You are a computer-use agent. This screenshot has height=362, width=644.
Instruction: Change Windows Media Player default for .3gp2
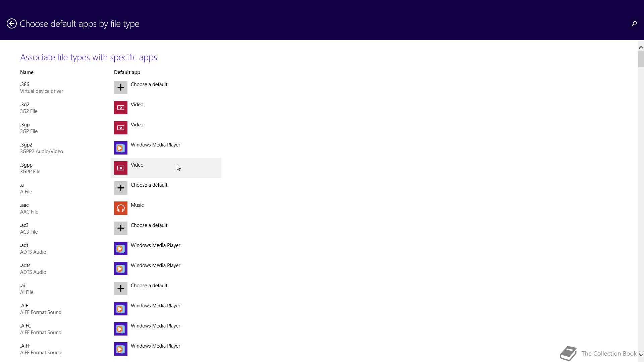click(x=166, y=148)
